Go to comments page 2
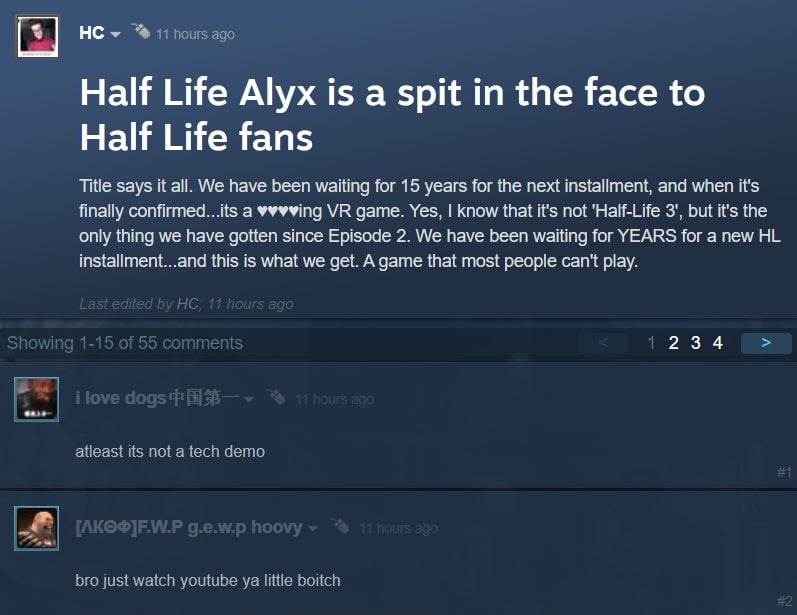 673,343
